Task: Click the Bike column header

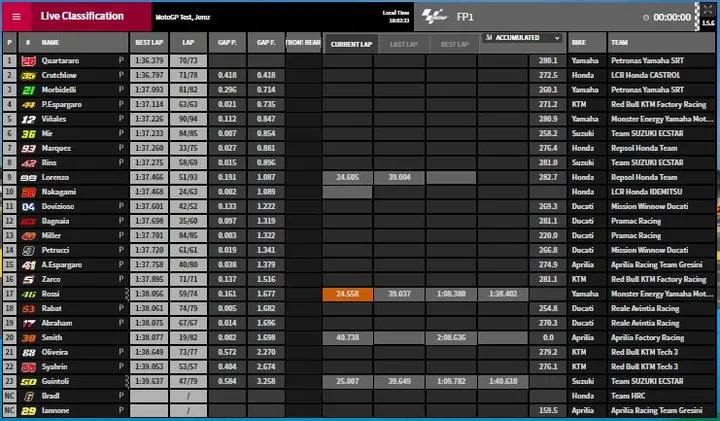Action: point(587,43)
